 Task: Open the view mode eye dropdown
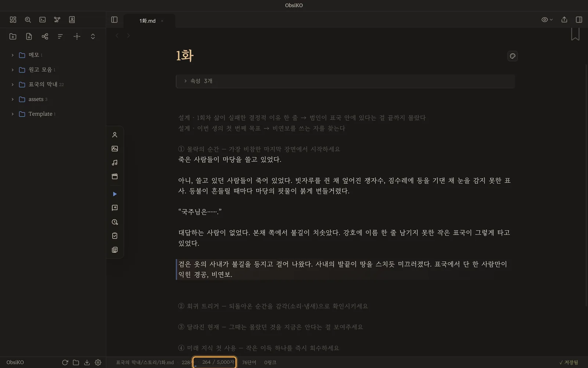pos(547,20)
